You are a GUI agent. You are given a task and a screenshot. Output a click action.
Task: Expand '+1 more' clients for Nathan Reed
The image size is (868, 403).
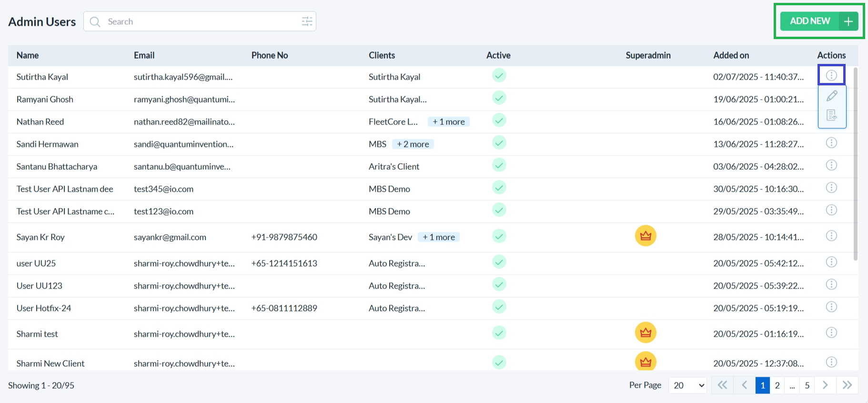tap(448, 122)
